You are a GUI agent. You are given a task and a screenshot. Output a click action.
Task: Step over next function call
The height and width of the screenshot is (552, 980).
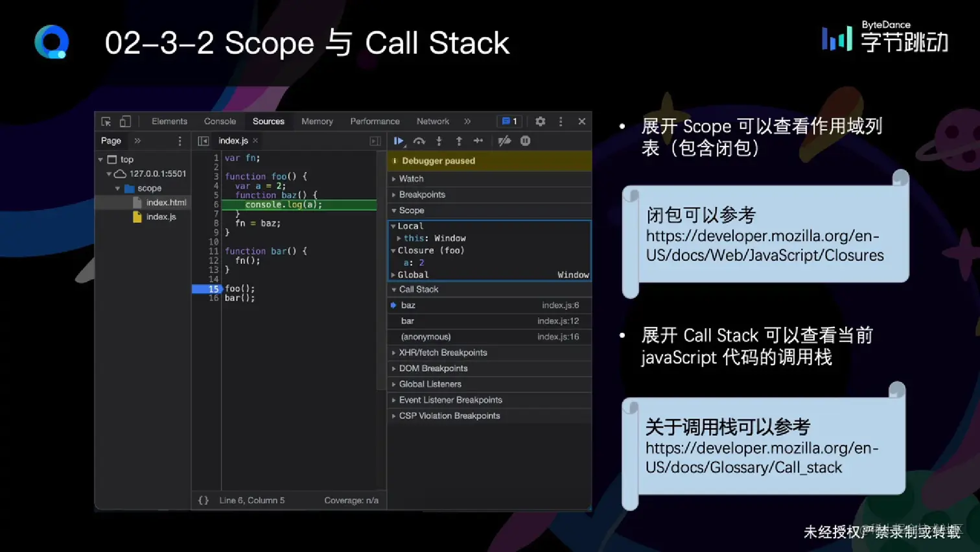[x=419, y=141]
